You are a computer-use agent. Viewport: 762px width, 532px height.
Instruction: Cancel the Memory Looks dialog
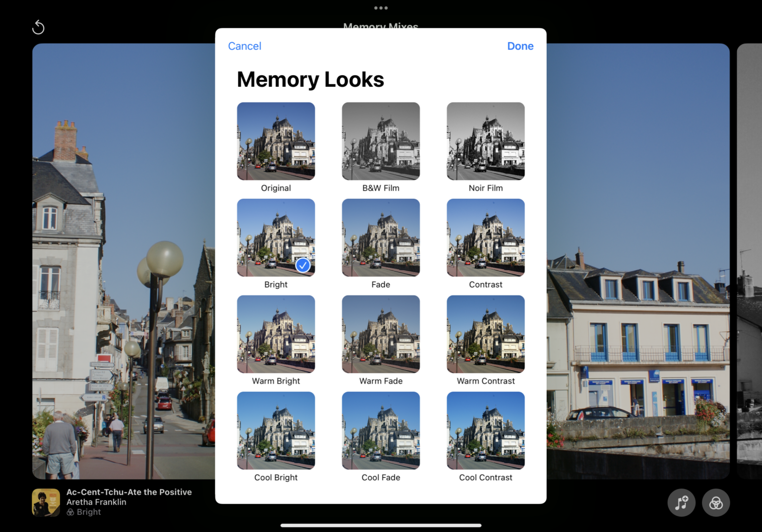(245, 46)
